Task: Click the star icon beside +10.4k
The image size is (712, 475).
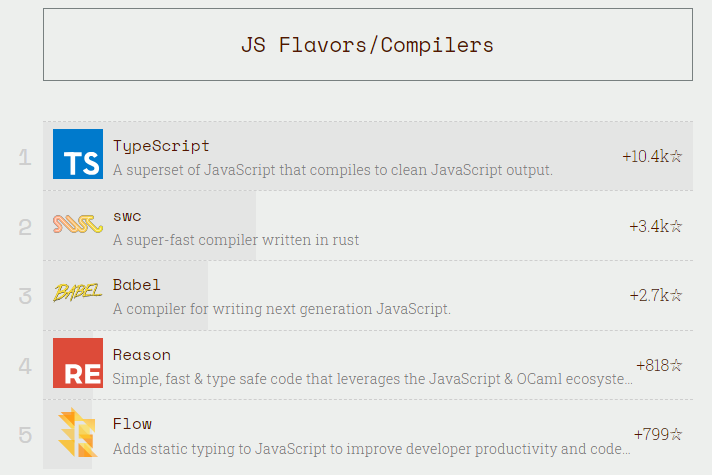Action: tap(676, 157)
